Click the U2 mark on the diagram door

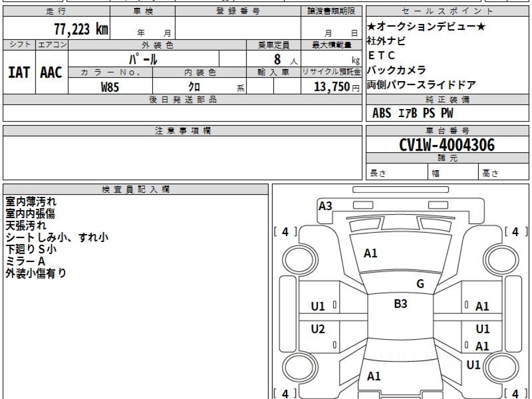coord(318,329)
